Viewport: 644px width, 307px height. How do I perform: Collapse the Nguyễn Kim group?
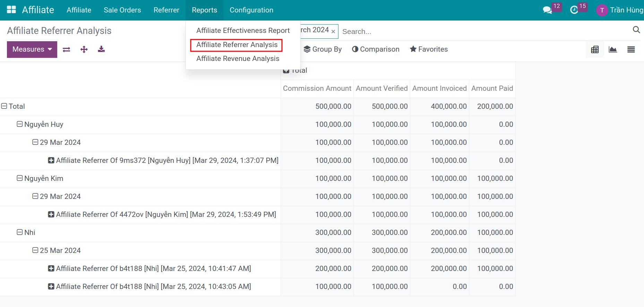tap(20, 178)
